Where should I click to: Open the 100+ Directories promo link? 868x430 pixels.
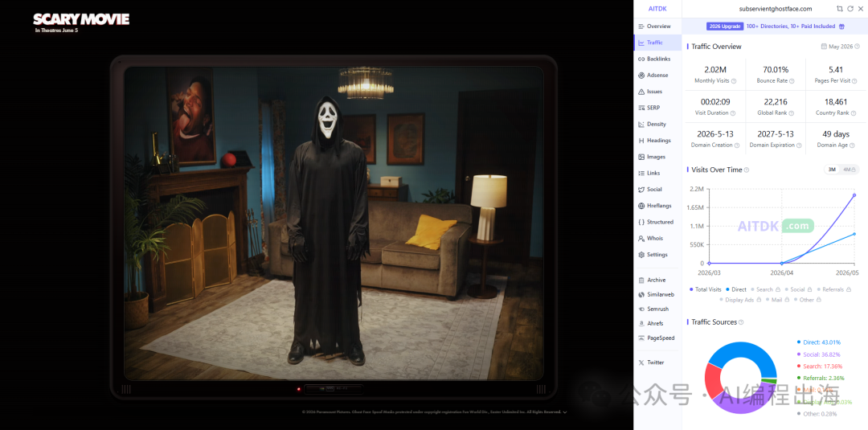(x=791, y=26)
